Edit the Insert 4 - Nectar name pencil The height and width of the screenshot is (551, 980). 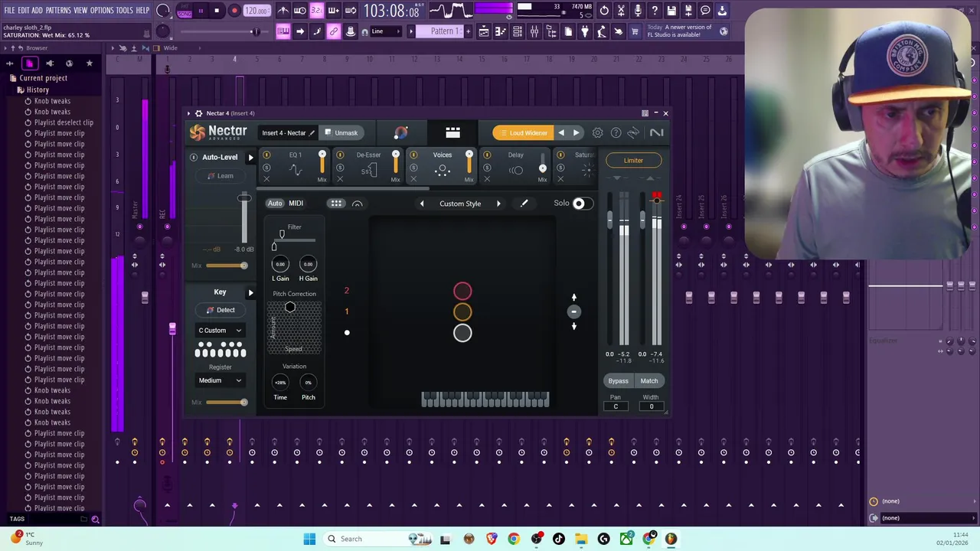tap(312, 133)
